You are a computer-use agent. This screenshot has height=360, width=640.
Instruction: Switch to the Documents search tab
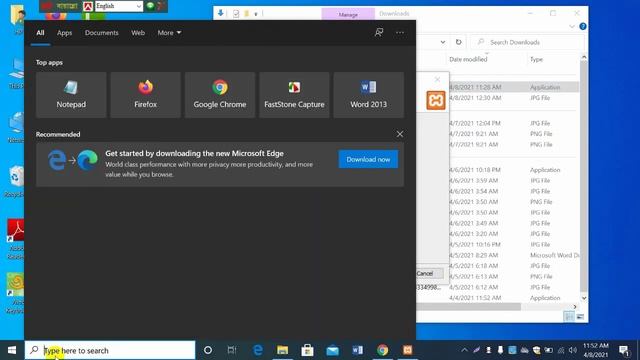[x=102, y=33]
